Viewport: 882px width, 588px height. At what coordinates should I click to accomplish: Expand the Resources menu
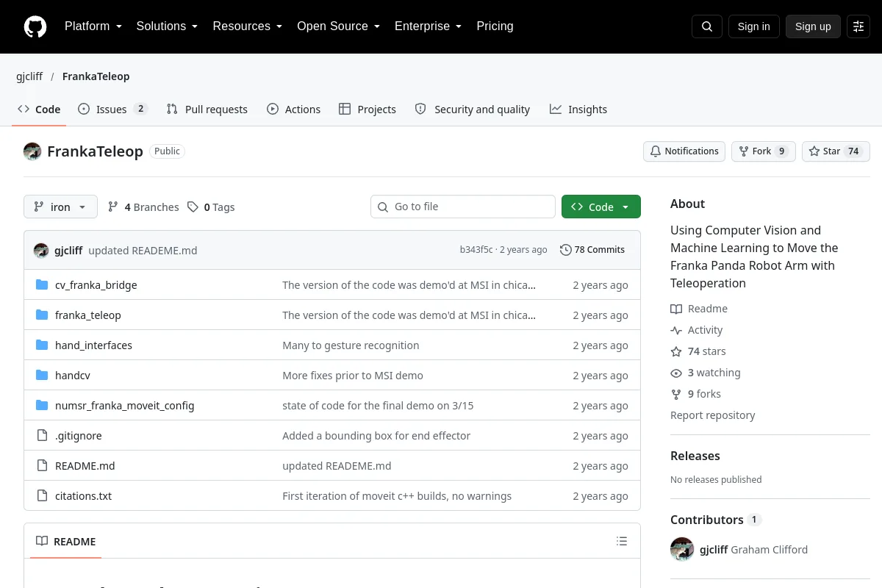click(248, 26)
